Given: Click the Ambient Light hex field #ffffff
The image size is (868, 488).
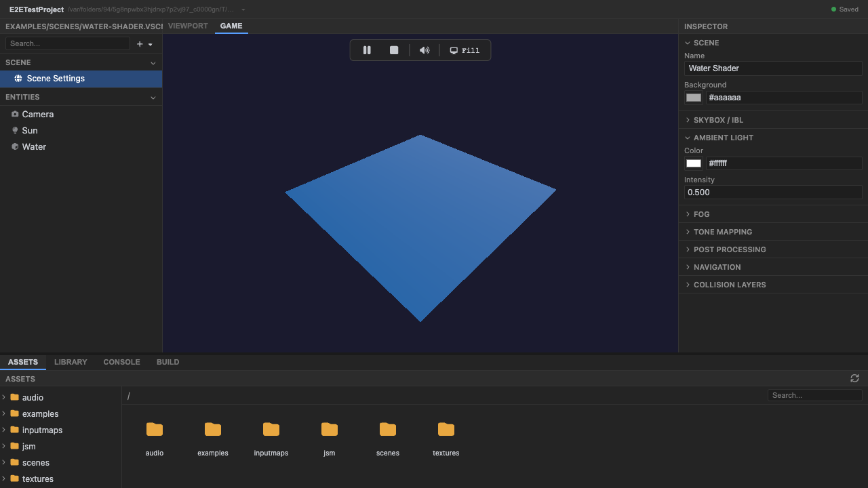Looking at the screenshot, I should [784, 163].
